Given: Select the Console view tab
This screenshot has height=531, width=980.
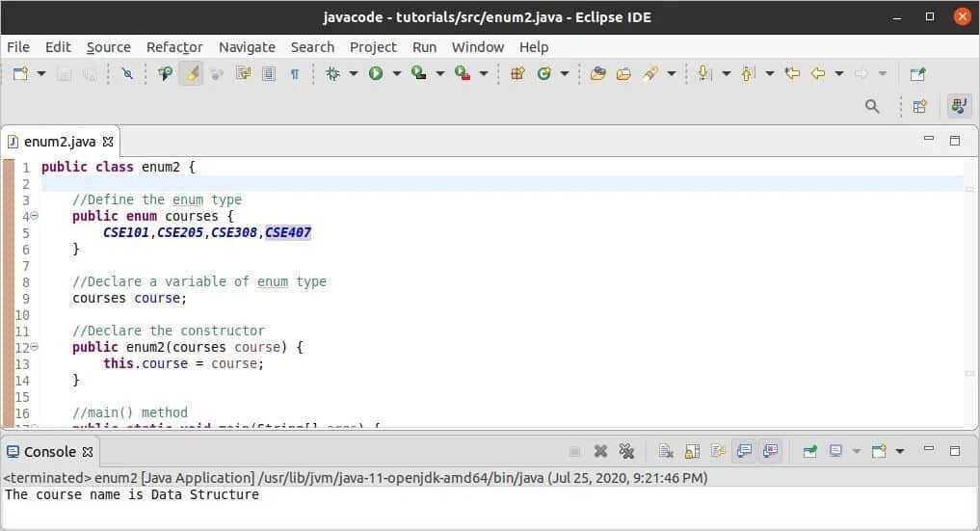Looking at the screenshot, I should [49, 452].
